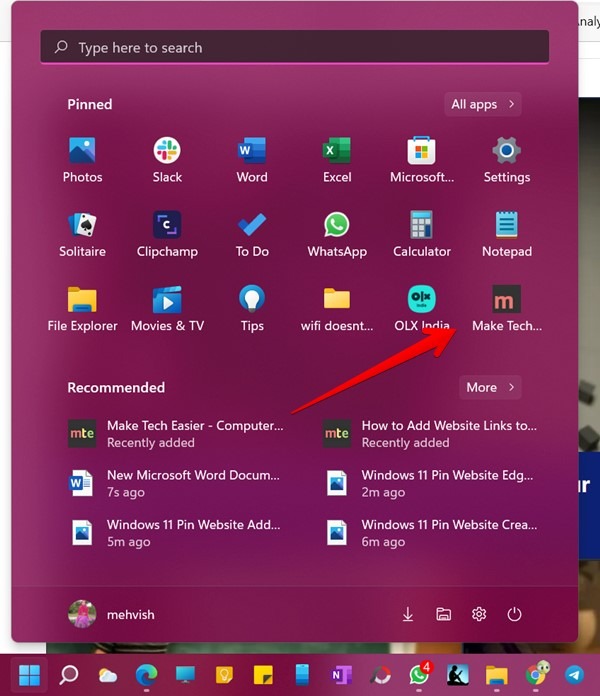Launch WhatsApp from the pinned apps
Screen dimensions: 600x696
[337, 234]
